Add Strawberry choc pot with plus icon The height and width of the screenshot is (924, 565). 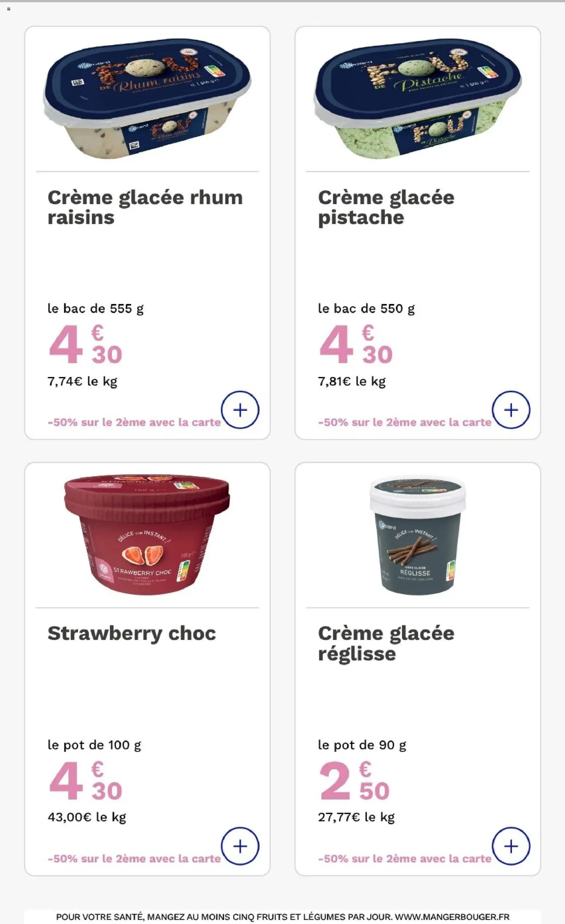point(240,846)
